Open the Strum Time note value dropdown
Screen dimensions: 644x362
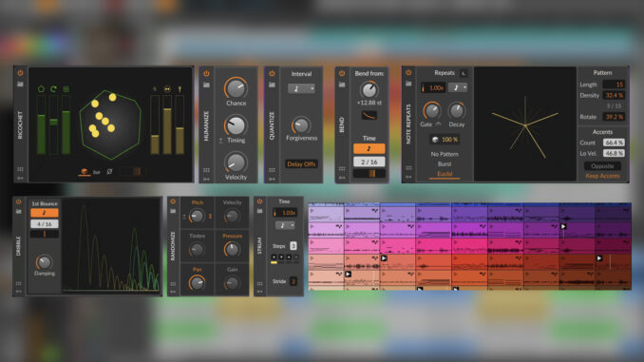pos(284,225)
